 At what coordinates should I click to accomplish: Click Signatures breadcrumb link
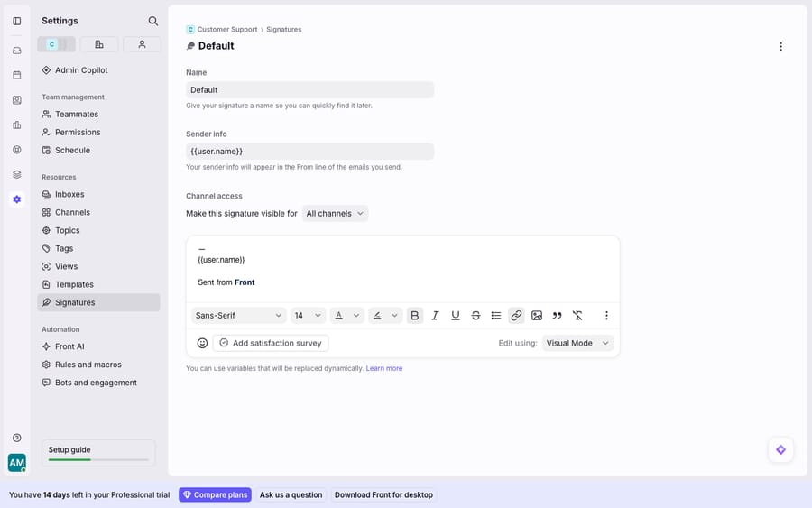tap(284, 30)
